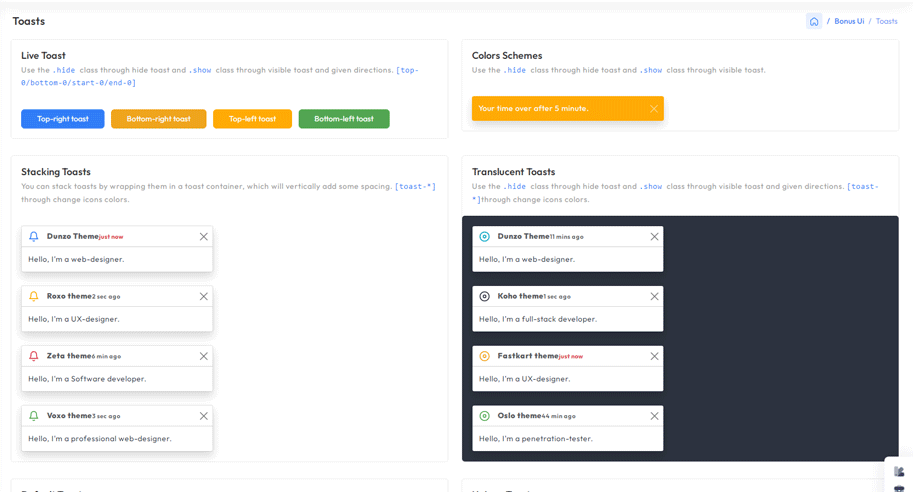This screenshot has height=492, width=913.
Task: Click the Top-right toast button
Action: pos(63,119)
